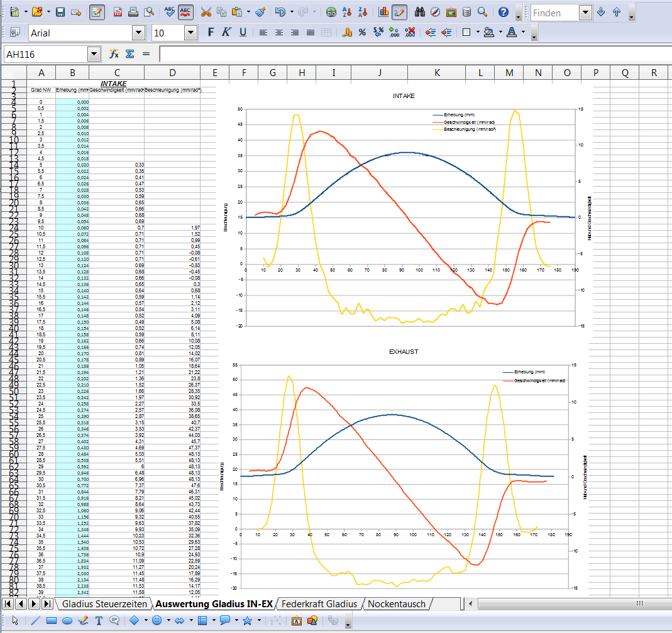This screenshot has height=633, width=672.
Task: Toggle italic formatting (K)
Action: (x=226, y=33)
